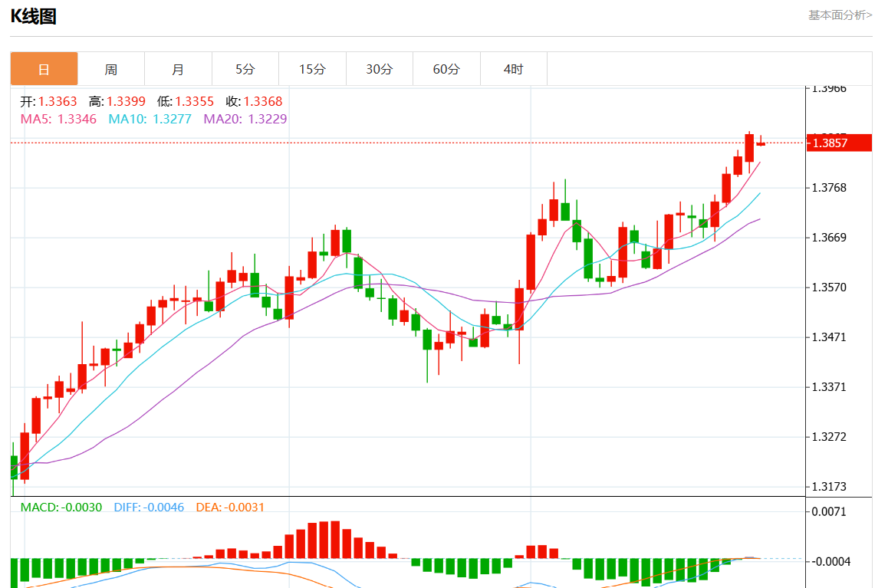Click the DIFF: -0.0046 label
Image resolution: width=888 pixels, height=588 pixels.
click(149, 507)
